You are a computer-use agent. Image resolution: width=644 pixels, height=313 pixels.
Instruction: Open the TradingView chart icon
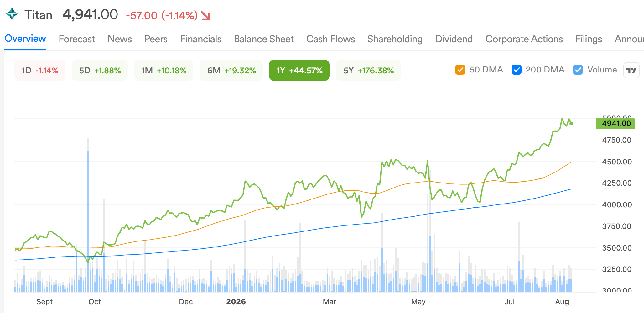(631, 70)
